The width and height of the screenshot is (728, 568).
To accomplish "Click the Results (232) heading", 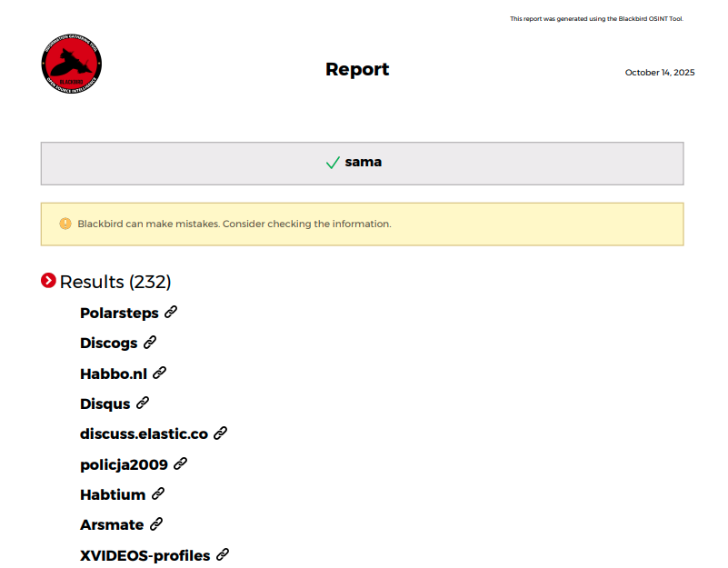I will coord(115,282).
